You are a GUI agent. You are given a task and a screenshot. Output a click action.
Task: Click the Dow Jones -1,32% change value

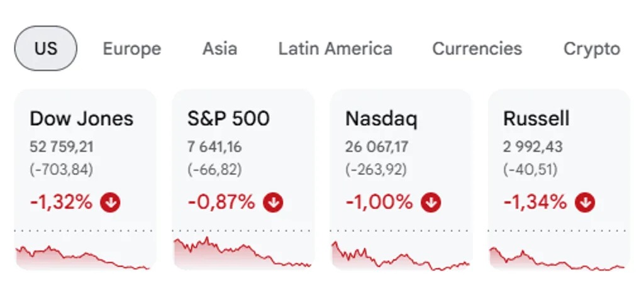(61, 202)
